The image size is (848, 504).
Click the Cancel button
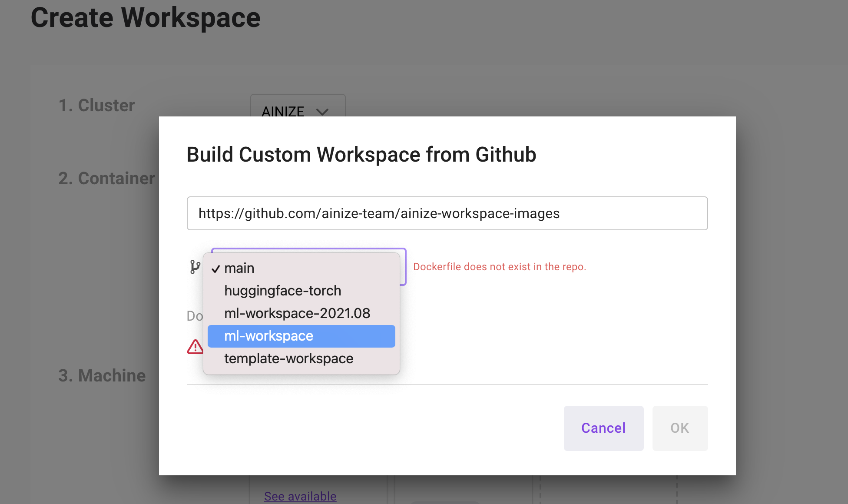(603, 428)
